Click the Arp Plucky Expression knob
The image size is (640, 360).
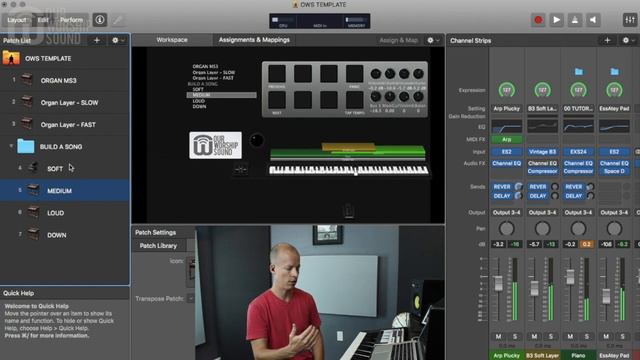(507, 90)
